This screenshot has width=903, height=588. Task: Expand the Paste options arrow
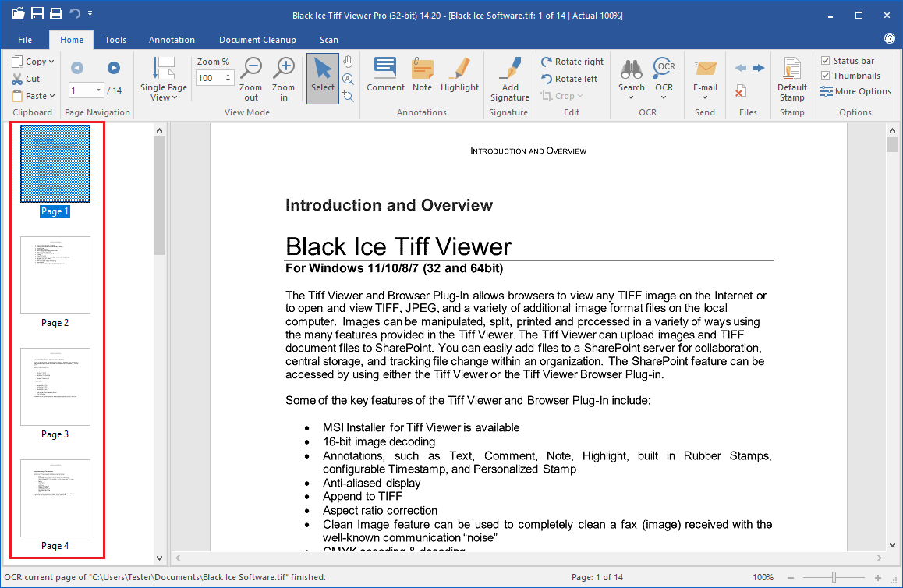[51, 96]
